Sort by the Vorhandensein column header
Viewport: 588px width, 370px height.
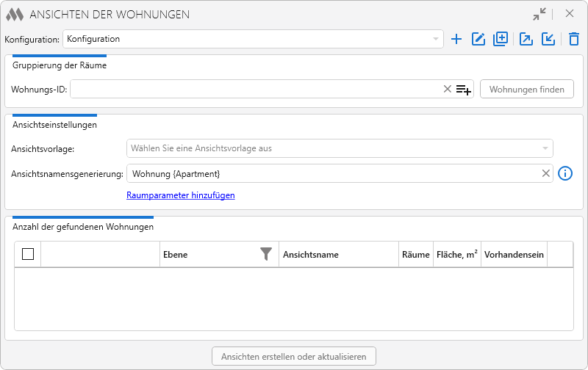click(x=514, y=255)
